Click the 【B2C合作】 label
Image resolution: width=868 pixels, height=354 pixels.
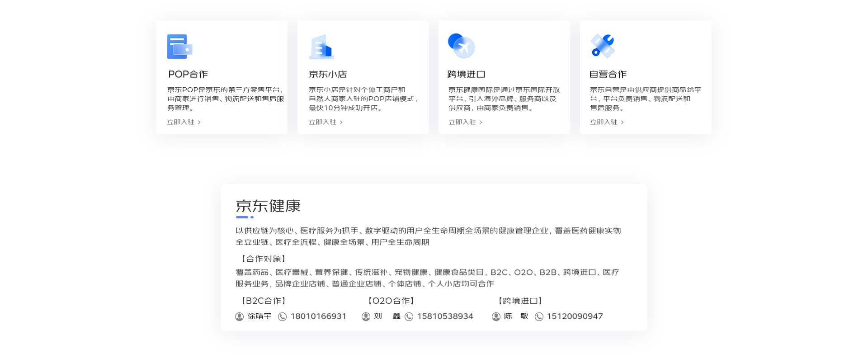[x=263, y=301]
